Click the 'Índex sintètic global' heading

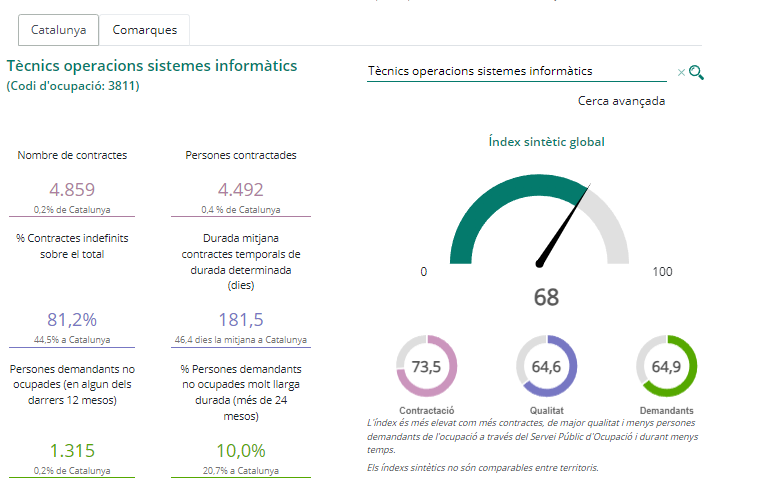(546, 142)
